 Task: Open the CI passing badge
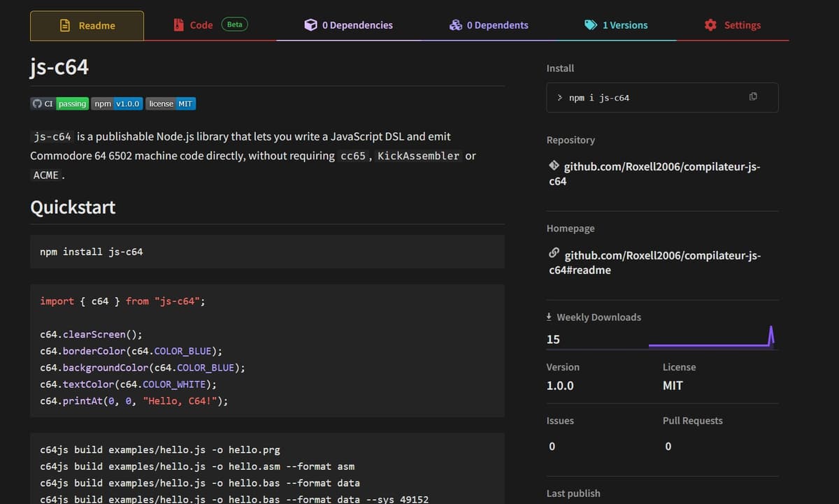click(x=59, y=103)
